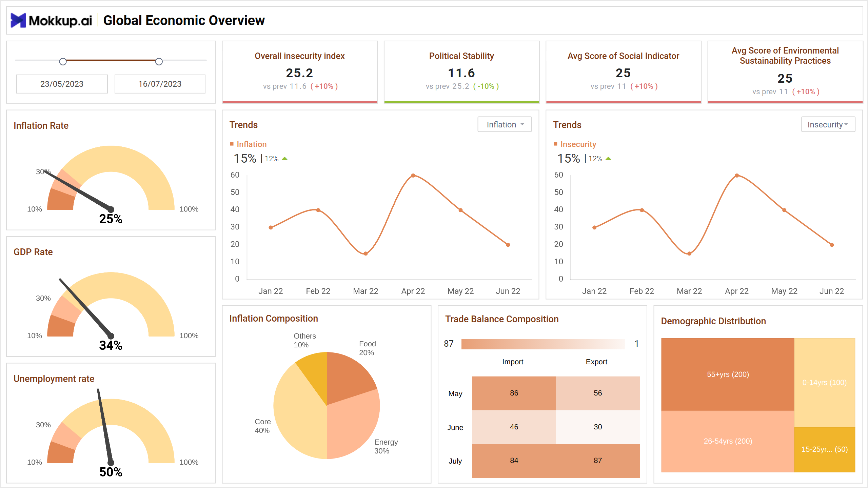Click the Jan 22 point in Insecurity chart
The width and height of the screenshot is (868, 488).
click(594, 227)
